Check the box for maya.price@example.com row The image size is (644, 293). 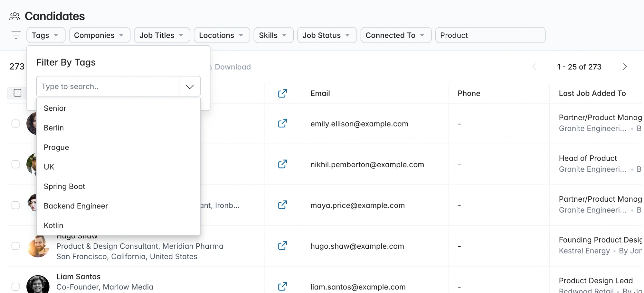pos(15,205)
